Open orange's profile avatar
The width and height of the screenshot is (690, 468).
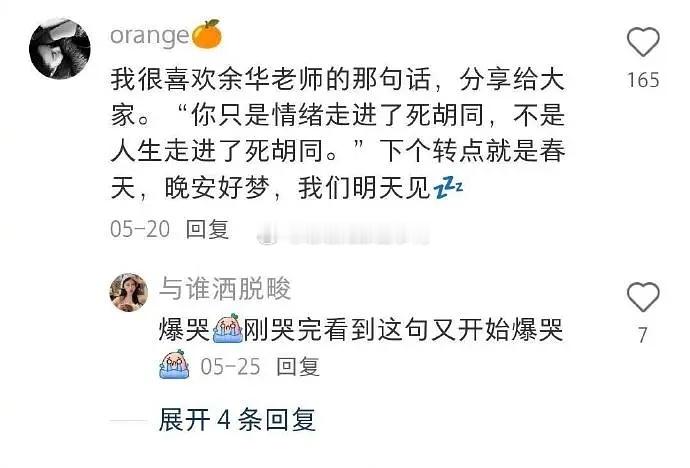coord(60,49)
